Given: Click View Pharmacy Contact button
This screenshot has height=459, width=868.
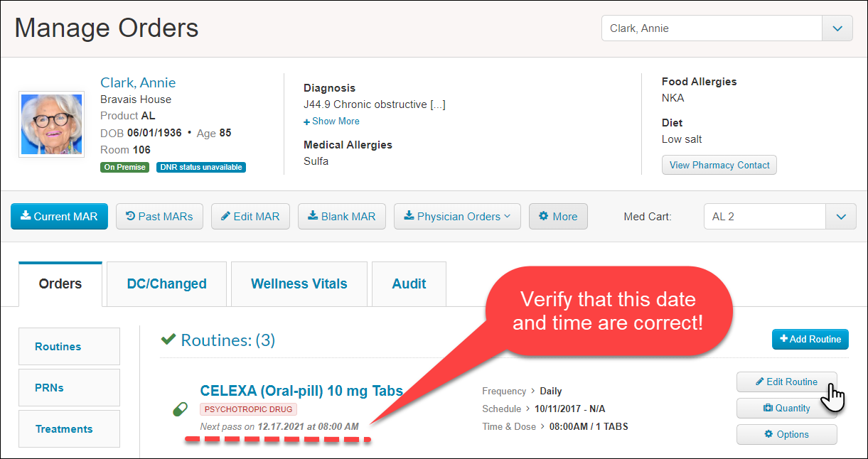Looking at the screenshot, I should [719, 165].
